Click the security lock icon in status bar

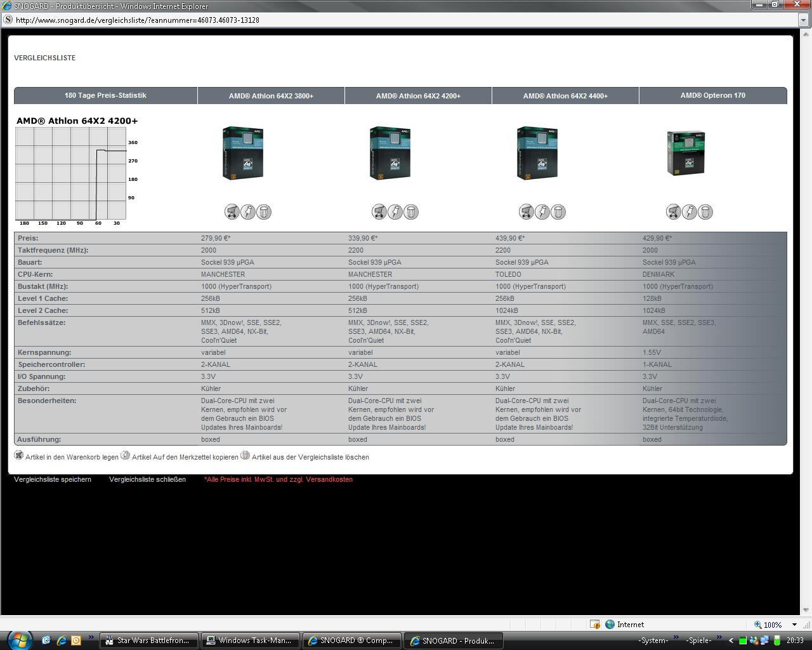click(x=594, y=625)
